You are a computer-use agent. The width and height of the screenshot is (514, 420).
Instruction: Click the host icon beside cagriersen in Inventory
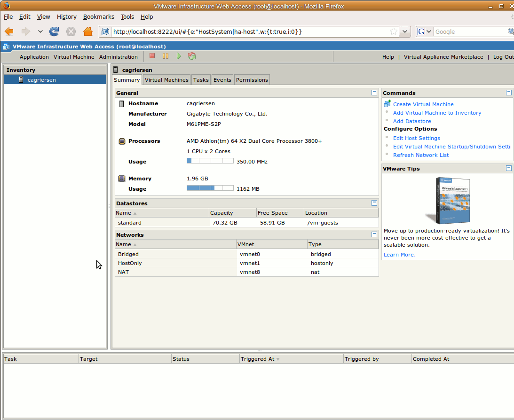[21, 79]
